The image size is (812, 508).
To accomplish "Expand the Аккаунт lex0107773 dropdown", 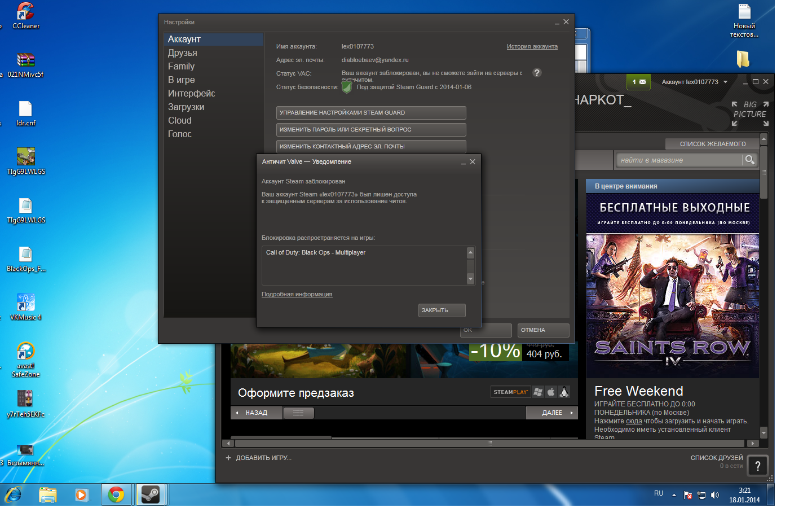I will tap(695, 82).
